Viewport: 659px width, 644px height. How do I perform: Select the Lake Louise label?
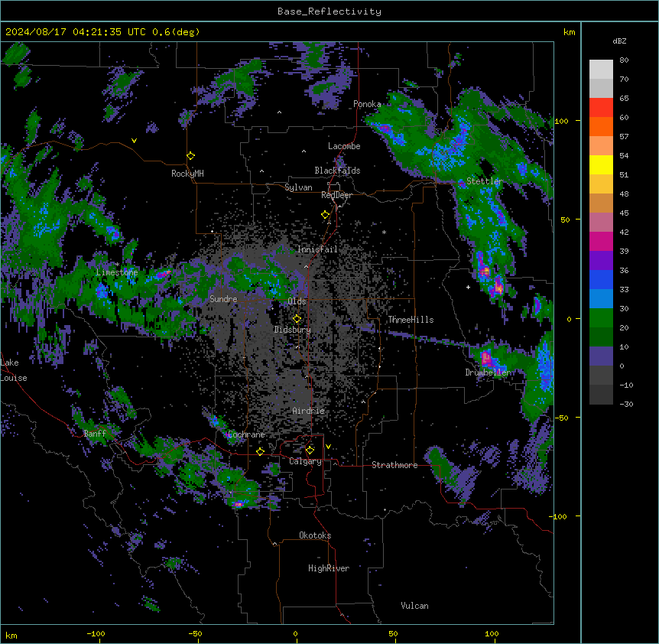tap(14, 370)
